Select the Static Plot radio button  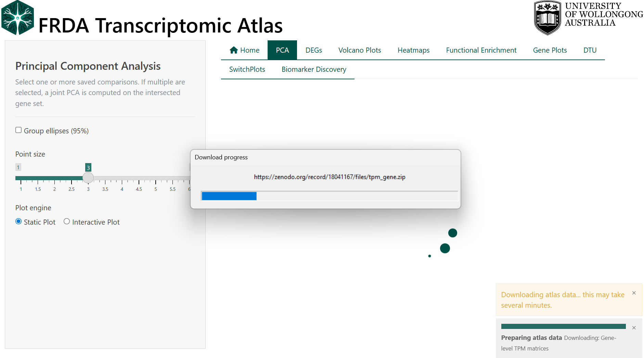coord(18,222)
